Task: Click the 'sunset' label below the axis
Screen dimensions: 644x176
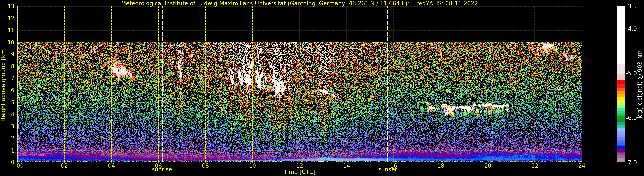Action: [x=388, y=170]
